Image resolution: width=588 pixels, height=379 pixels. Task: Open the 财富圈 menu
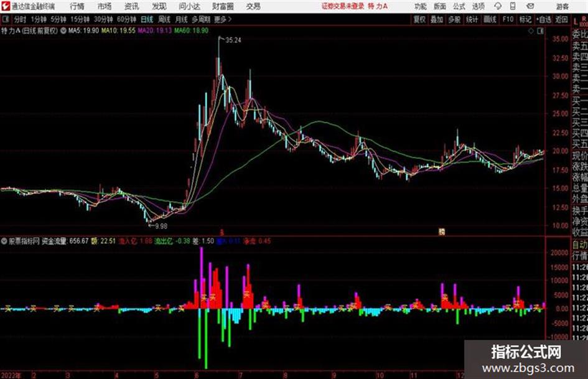pyautogui.click(x=223, y=6)
